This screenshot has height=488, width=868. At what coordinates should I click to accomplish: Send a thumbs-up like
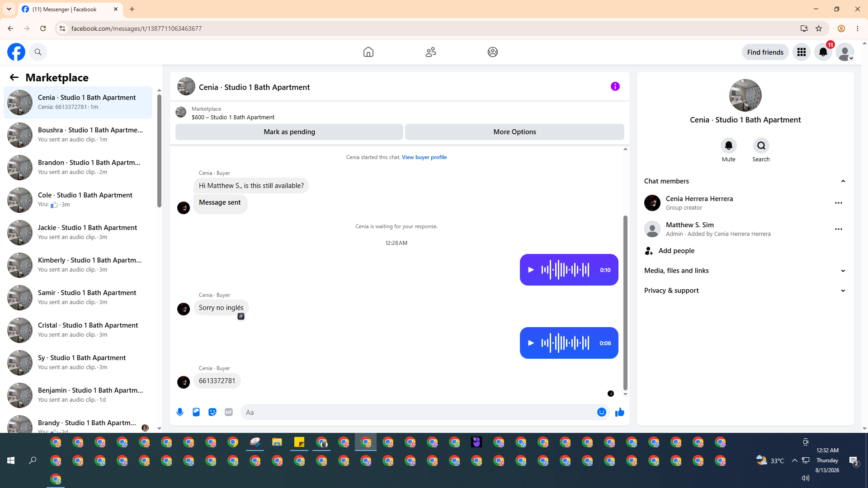620,412
